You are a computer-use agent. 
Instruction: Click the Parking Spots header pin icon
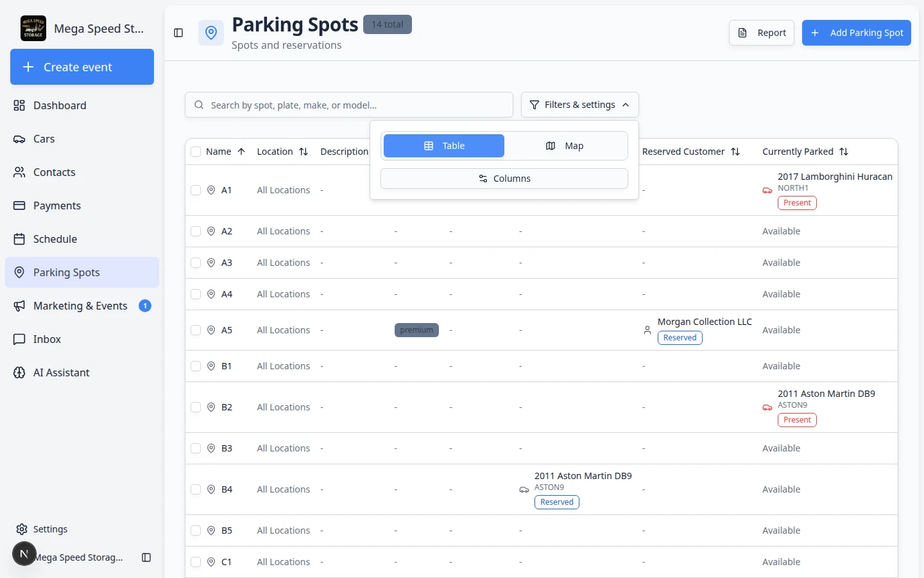coord(211,33)
